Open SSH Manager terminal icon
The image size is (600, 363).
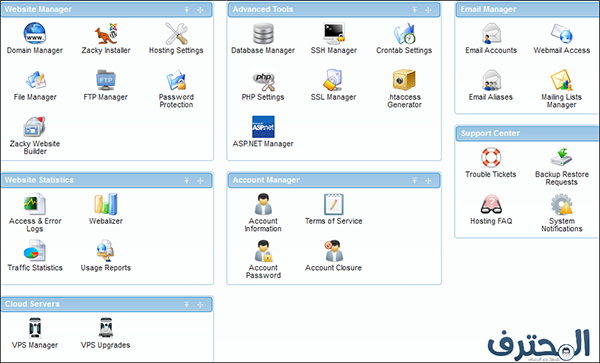(334, 33)
